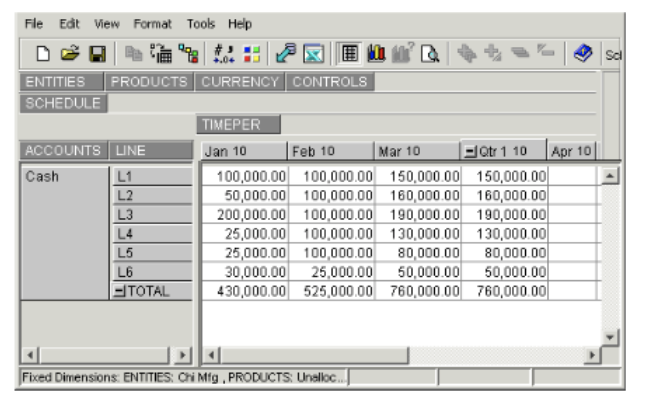Open the Tools menu
The width and height of the screenshot is (650, 400).
[201, 23]
